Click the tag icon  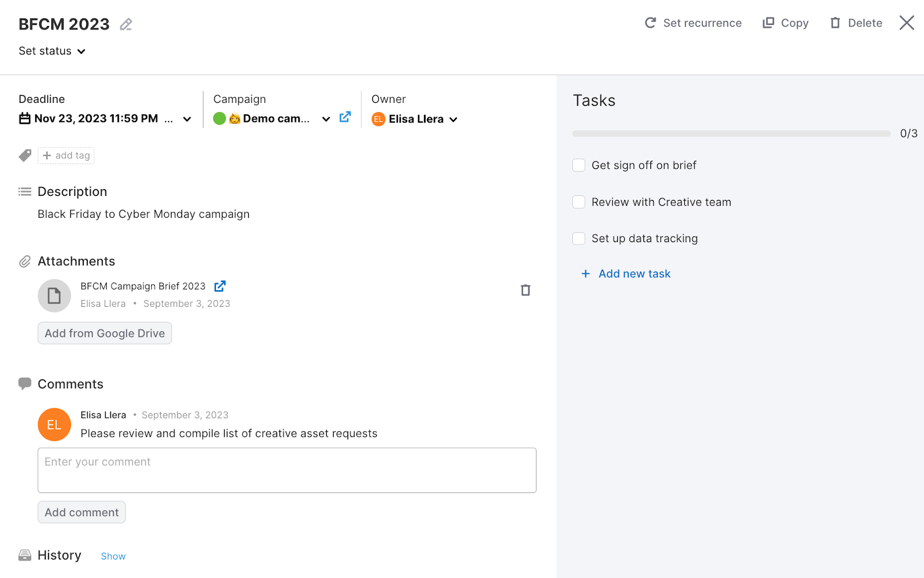[x=25, y=155]
